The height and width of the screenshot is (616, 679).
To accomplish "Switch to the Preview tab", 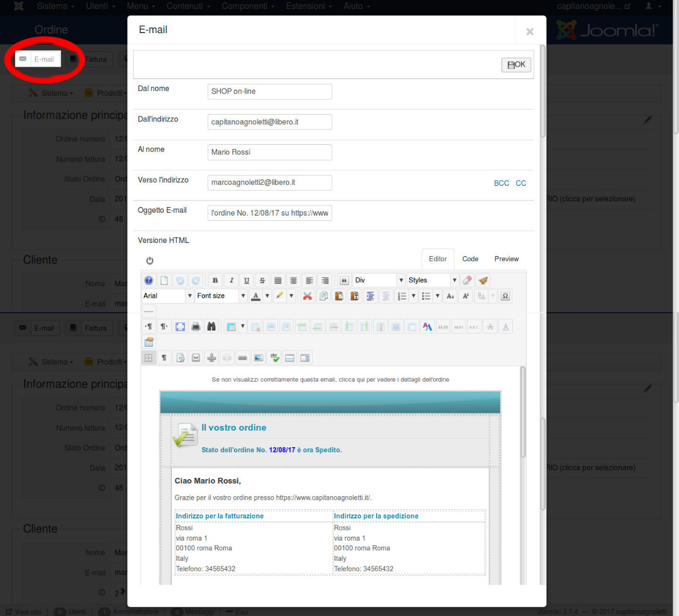I will click(x=506, y=259).
